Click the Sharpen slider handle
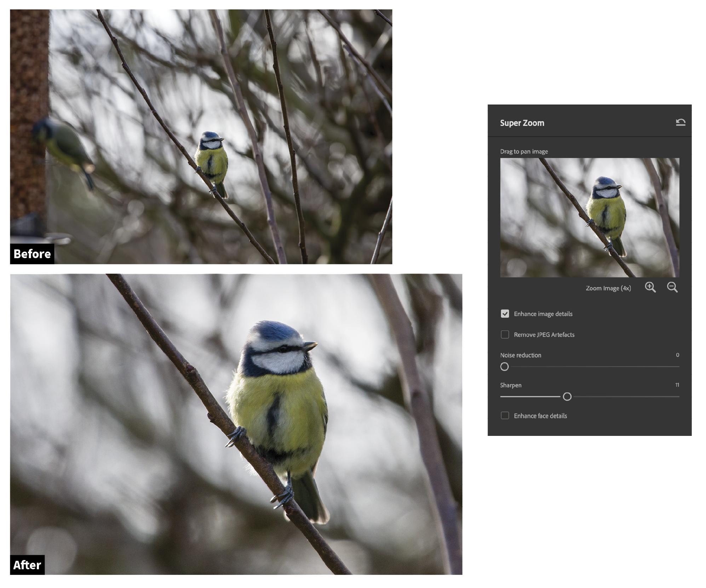Image resolution: width=706 pixels, height=588 pixels. 567,397
